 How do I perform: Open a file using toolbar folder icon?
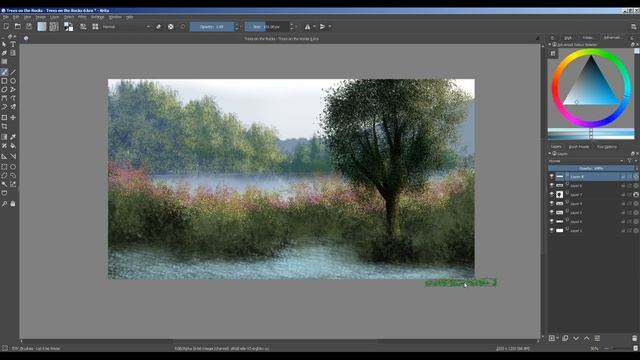(x=18, y=27)
